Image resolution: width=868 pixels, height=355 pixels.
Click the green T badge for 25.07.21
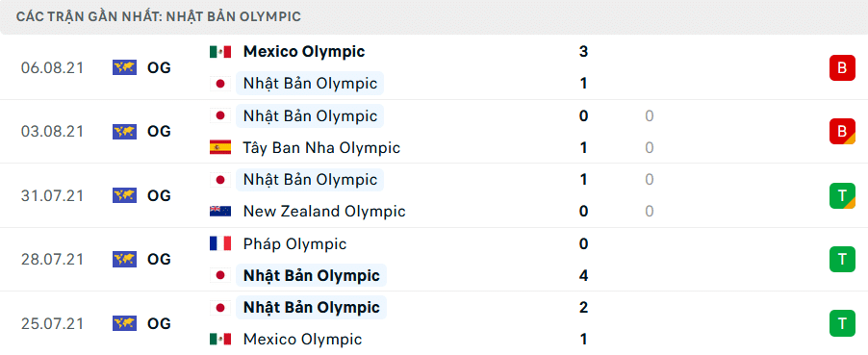[x=842, y=323]
